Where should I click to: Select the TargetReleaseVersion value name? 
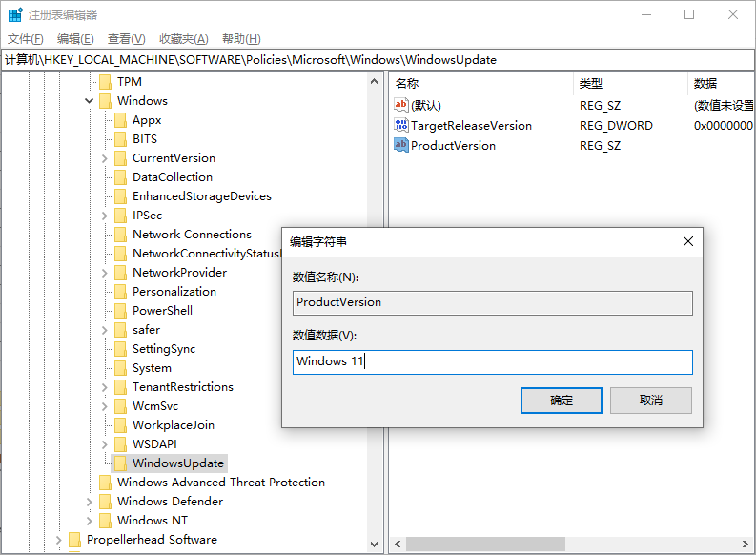(471, 126)
